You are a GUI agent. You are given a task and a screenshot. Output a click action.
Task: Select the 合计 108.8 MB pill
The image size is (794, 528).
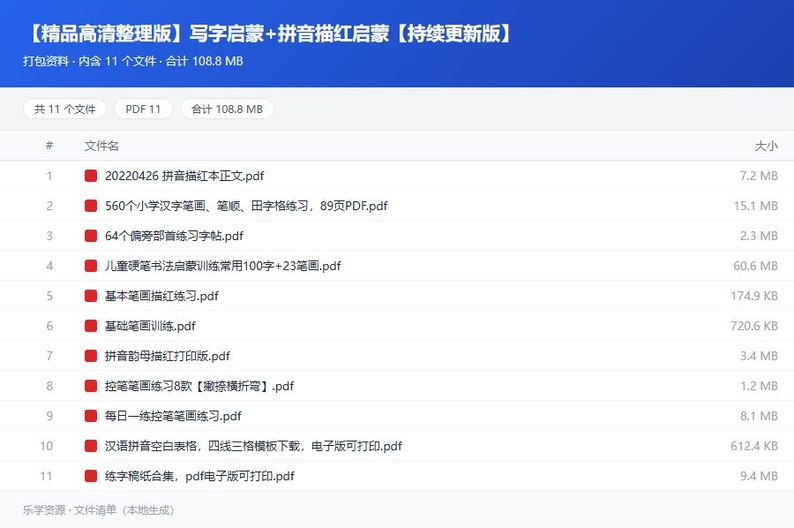(x=227, y=109)
